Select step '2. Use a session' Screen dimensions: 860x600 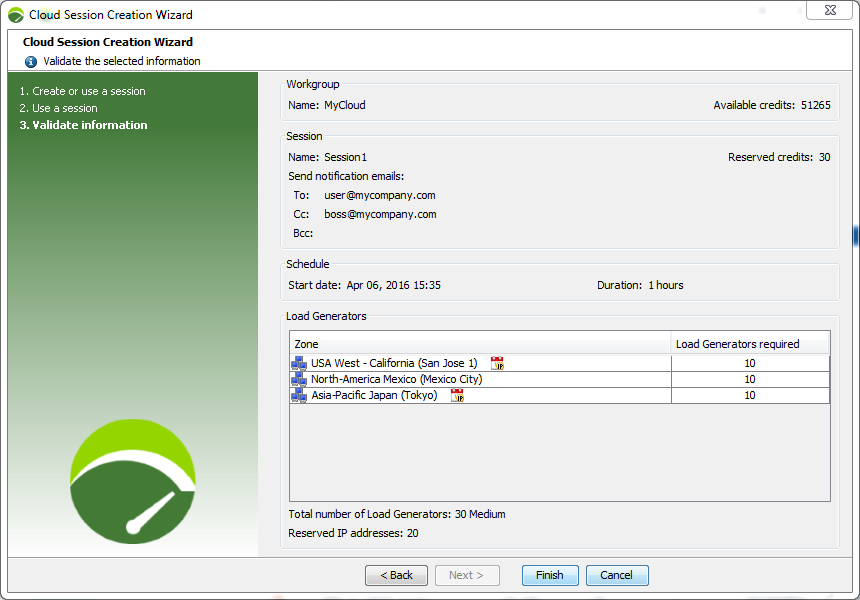(x=58, y=108)
